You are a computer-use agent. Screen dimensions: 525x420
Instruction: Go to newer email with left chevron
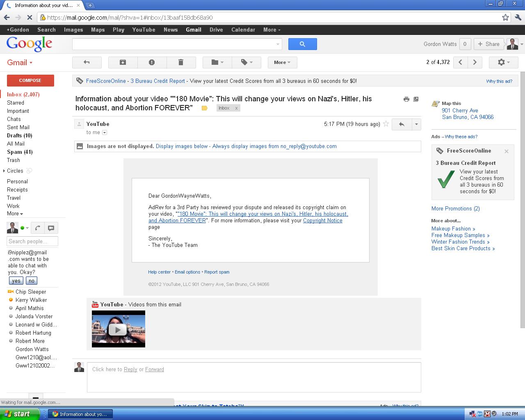(x=460, y=62)
